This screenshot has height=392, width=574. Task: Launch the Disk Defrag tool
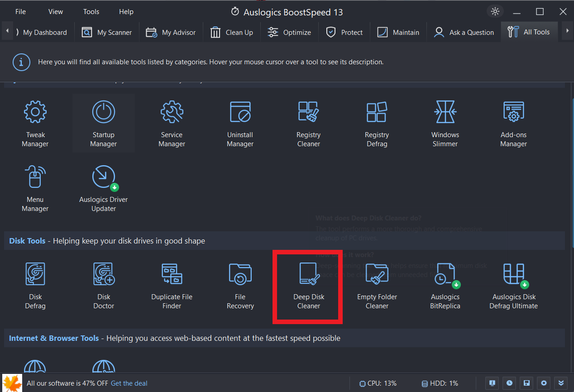(x=35, y=286)
